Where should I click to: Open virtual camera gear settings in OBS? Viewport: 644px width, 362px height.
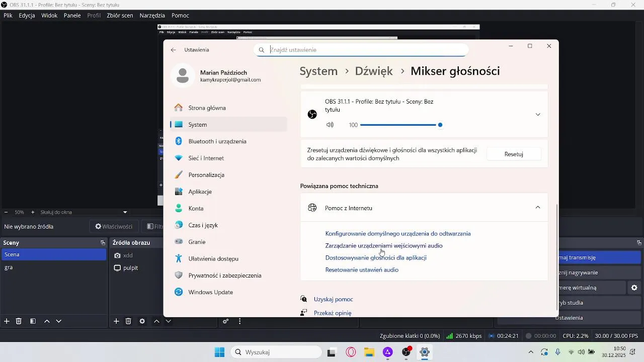point(634,288)
